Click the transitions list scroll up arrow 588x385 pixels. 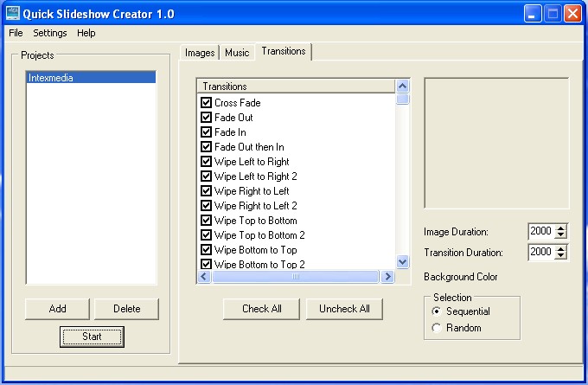pos(402,87)
